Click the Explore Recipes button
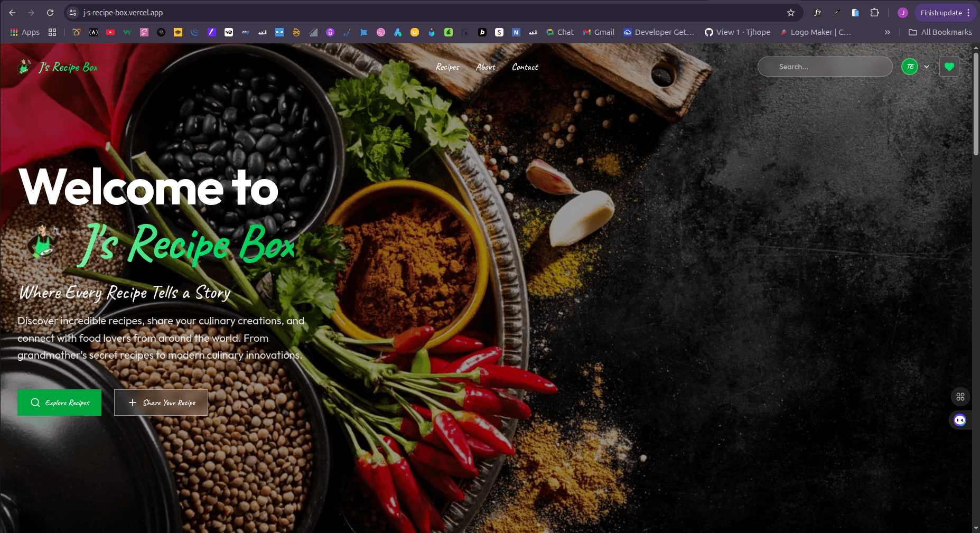This screenshot has height=533, width=980. [x=59, y=403]
